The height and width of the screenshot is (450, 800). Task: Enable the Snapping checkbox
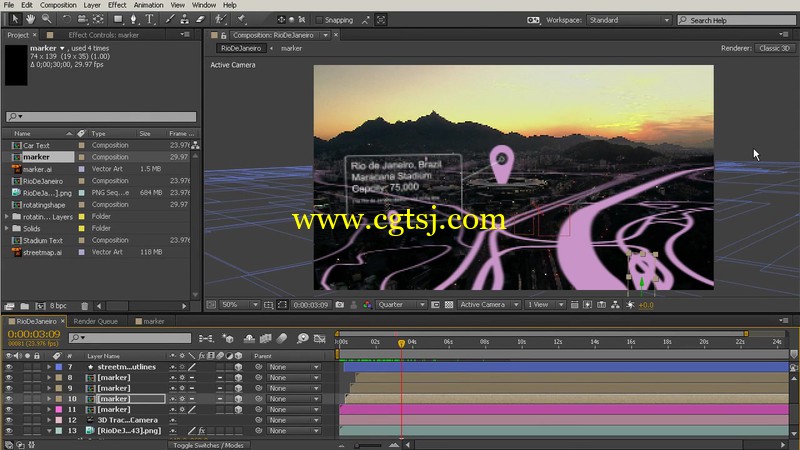[x=319, y=20]
